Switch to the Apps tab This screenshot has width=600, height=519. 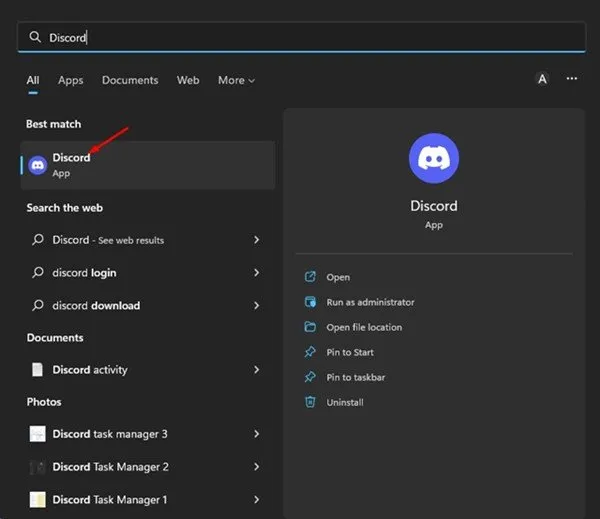pyautogui.click(x=71, y=80)
